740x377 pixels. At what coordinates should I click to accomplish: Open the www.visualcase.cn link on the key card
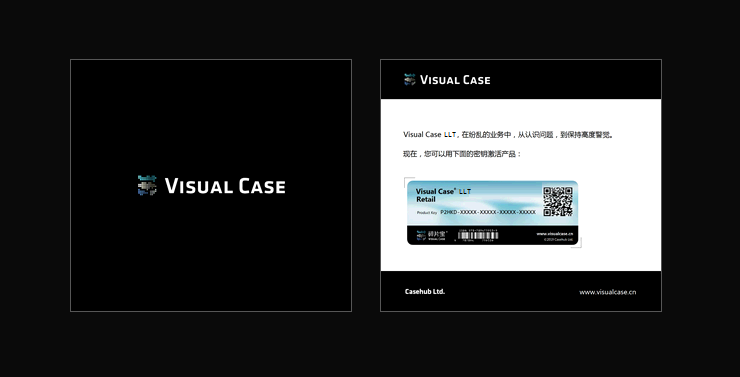point(555,234)
